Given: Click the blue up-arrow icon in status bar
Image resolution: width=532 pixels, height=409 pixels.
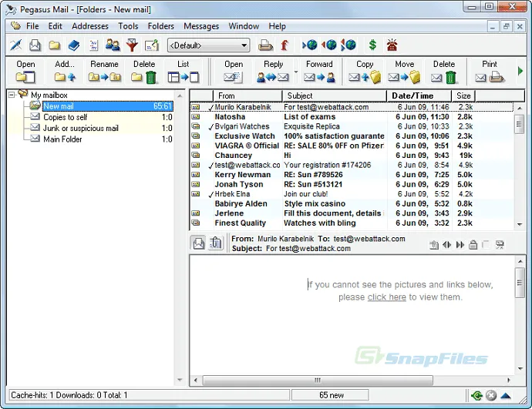Looking at the screenshot, I should pyautogui.click(x=506, y=395).
